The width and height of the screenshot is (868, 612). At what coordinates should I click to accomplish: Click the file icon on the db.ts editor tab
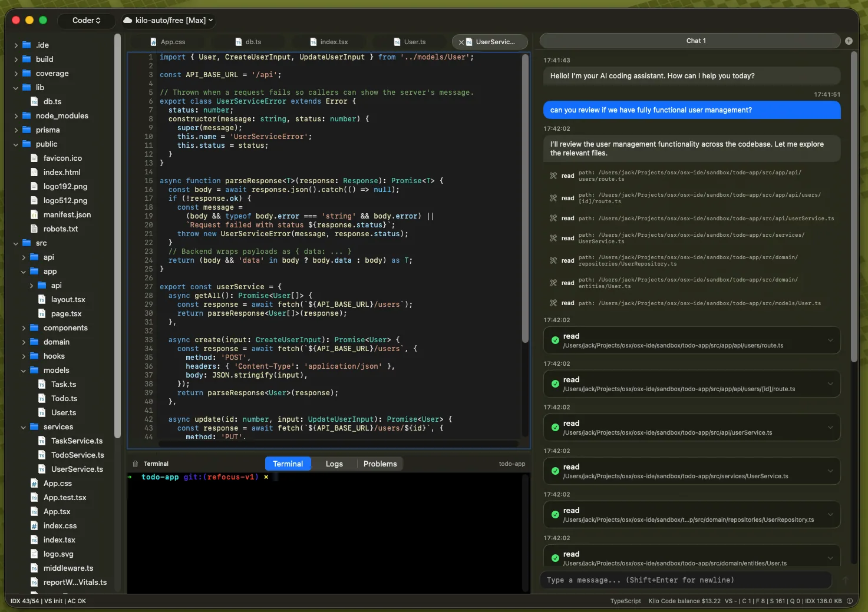(x=239, y=42)
